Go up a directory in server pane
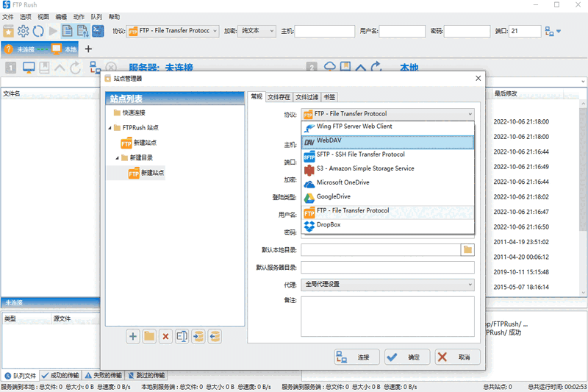This screenshot has height=392, width=588. pyautogui.click(x=60, y=68)
